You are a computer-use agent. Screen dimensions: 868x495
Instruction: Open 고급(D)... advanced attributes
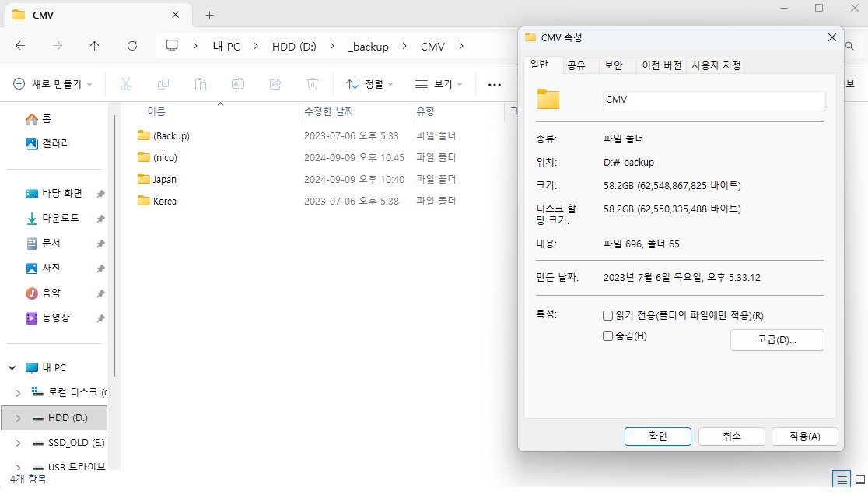[x=777, y=340]
